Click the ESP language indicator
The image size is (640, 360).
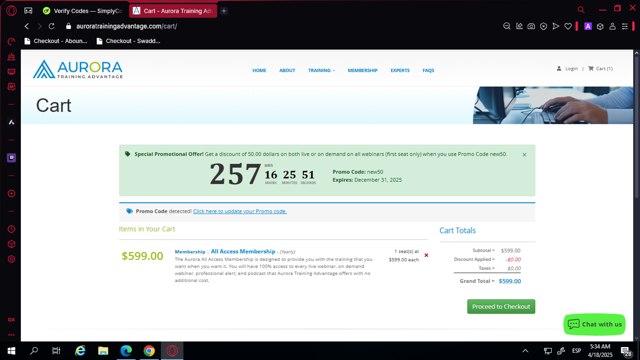576,351
